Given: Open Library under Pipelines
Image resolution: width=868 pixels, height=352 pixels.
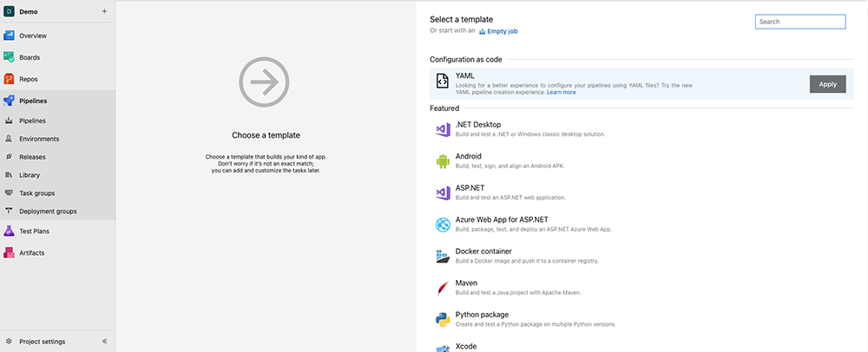Looking at the screenshot, I should click(x=30, y=175).
